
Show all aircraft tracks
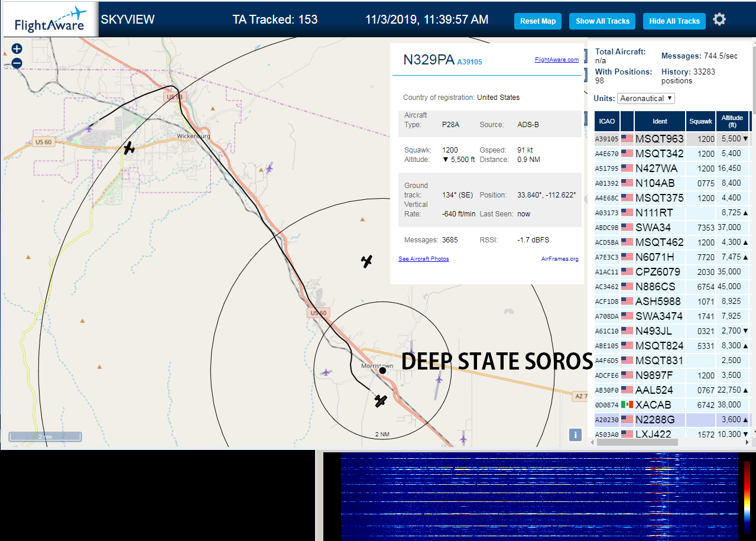click(602, 21)
